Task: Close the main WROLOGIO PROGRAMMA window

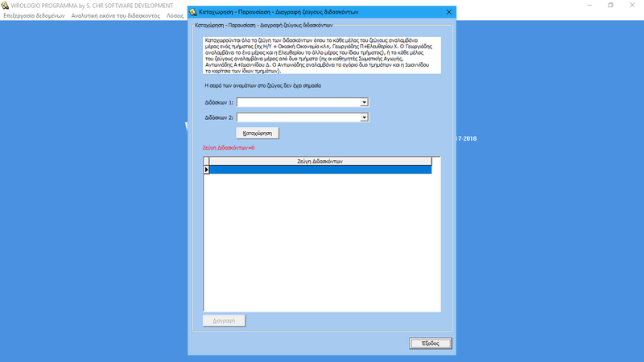Action: [x=632, y=6]
